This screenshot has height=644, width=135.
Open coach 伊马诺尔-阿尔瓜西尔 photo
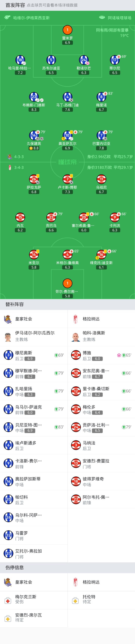click(x=8, y=337)
